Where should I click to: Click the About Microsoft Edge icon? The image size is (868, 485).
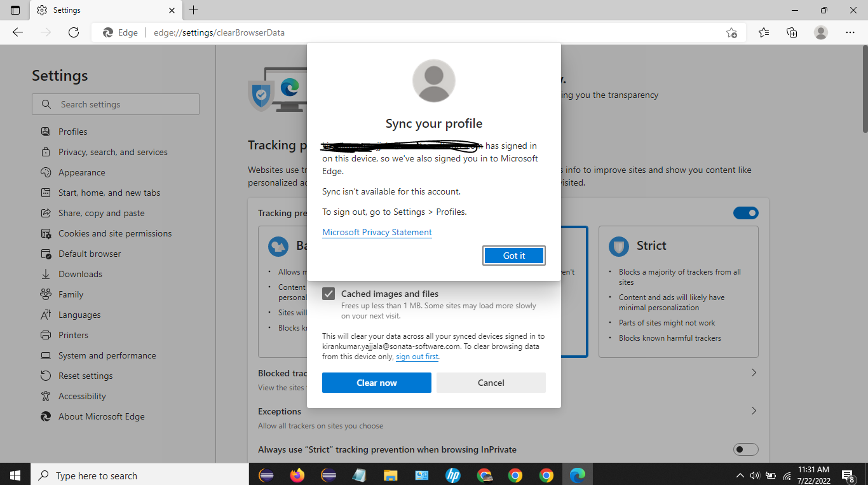click(x=46, y=416)
